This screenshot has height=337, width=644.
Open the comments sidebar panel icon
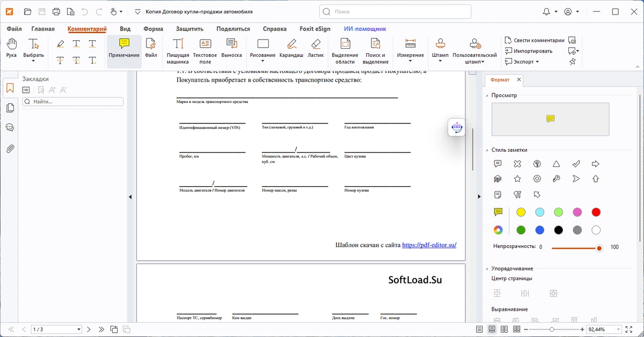pyautogui.click(x=10, y=128)
